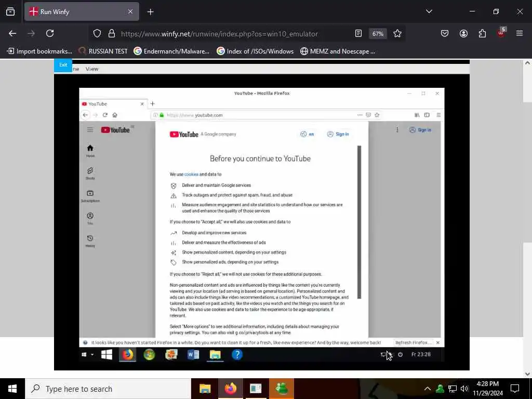Toggle sidebar in emulated Firefox toolbar
The image size is (532, 399).
(427, 115)
